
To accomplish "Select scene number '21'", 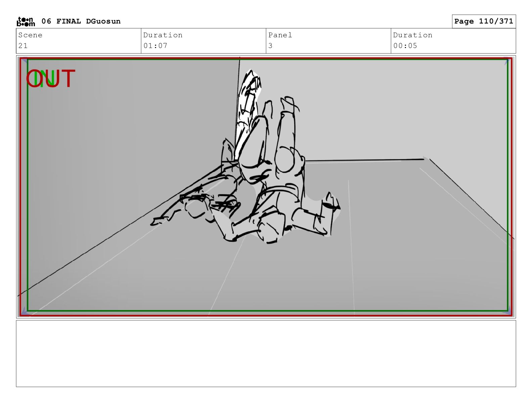I will pos(23,46).
